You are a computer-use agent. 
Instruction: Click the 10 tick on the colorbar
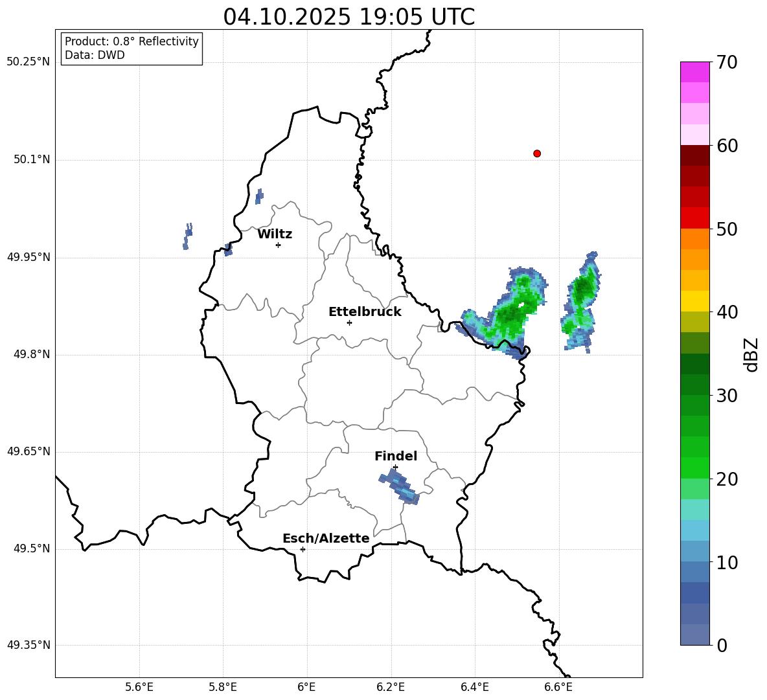(727, 562)
